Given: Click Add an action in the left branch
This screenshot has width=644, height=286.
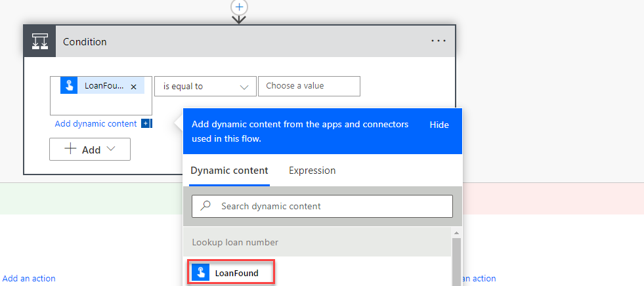Looking at the screenshot, I should point(29,278).
